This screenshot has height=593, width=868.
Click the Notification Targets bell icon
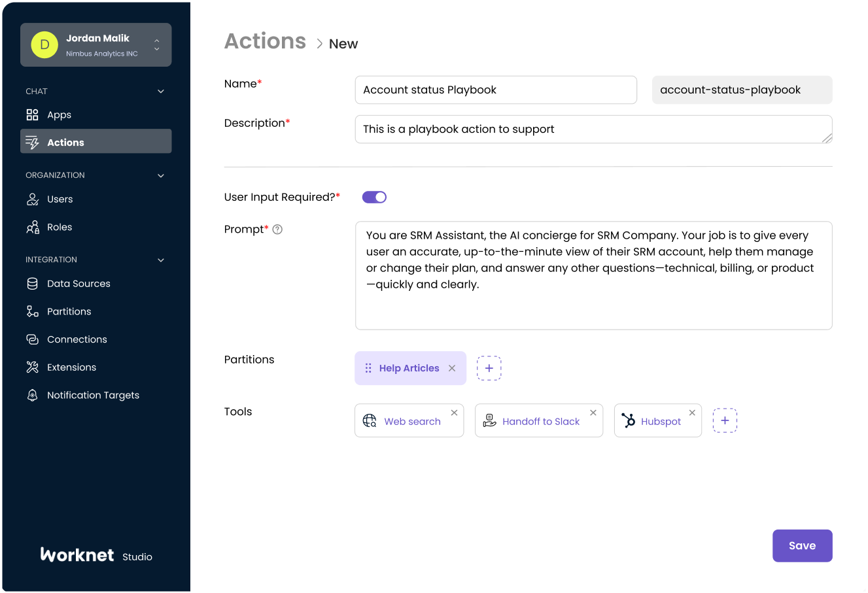[x=32, y=396]
